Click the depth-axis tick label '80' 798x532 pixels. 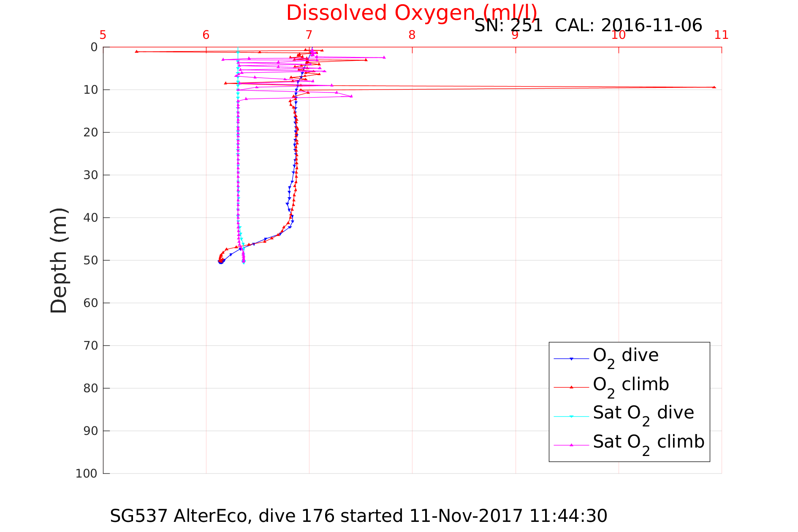91,388
